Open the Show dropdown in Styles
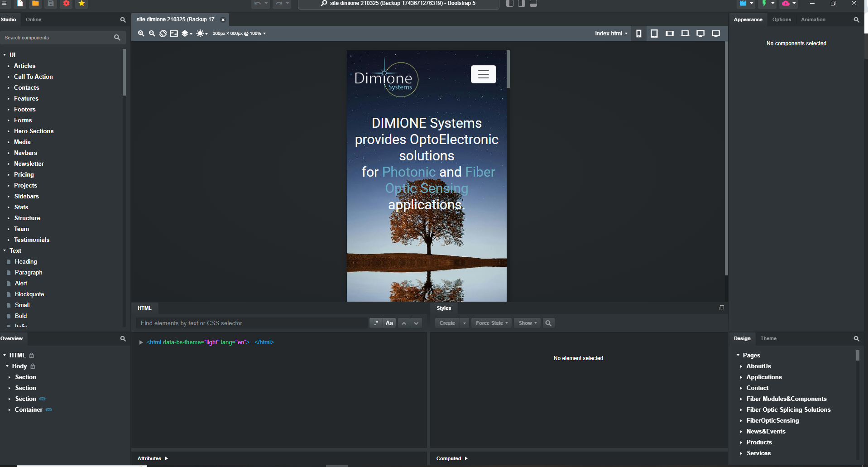 point(528,323)
